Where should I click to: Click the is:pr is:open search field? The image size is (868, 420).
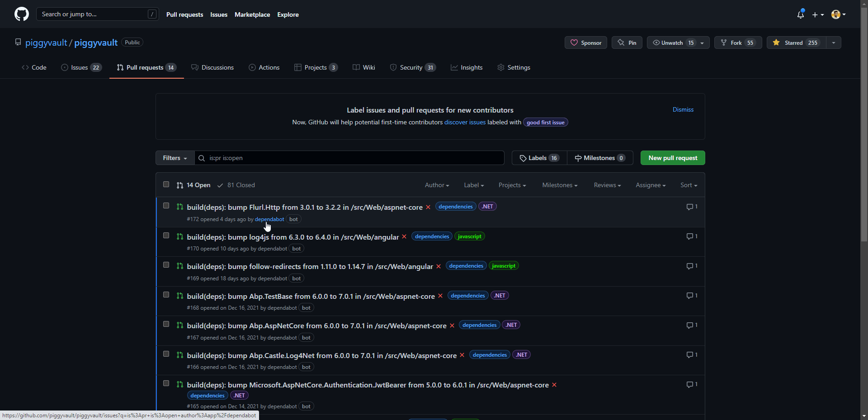click(353, 158)
